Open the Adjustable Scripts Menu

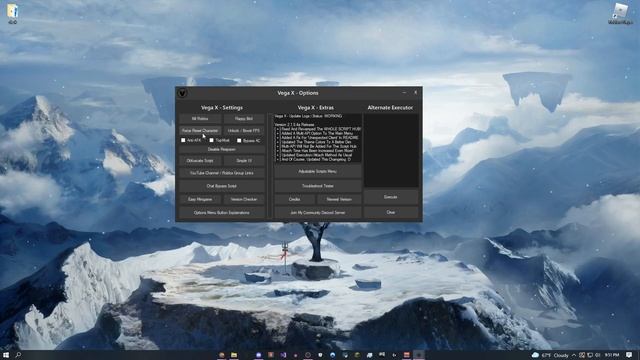pos(318,171)
